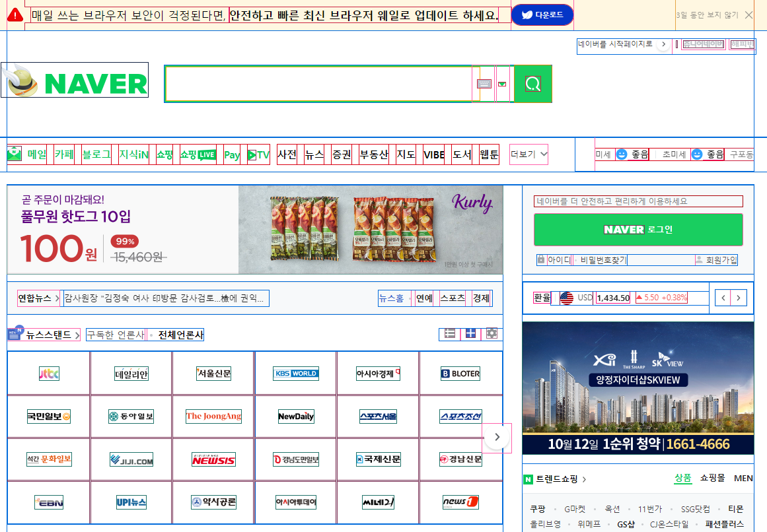Go to 스포츠 news section
The width and height of the screenshot is (767, 532).
tap(453, 298)
